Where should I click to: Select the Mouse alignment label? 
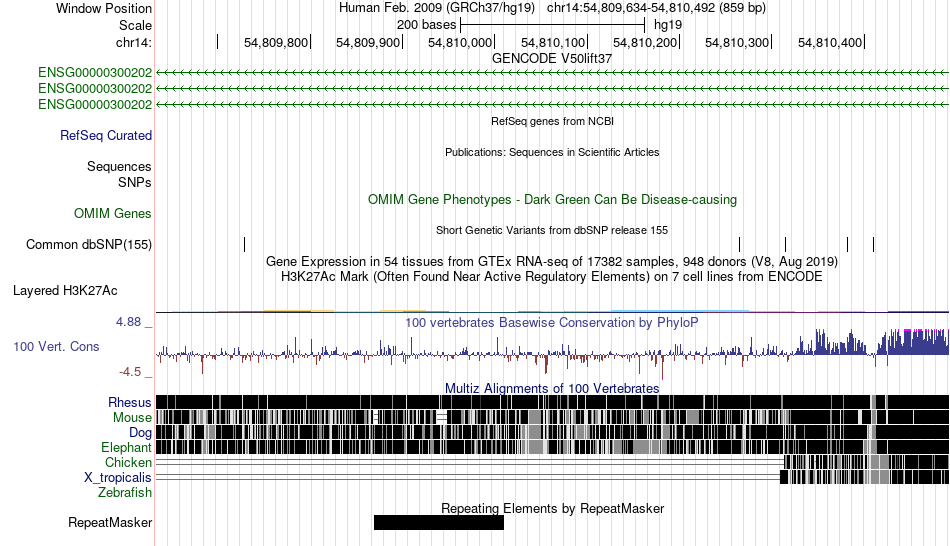[x=132, y=418]
